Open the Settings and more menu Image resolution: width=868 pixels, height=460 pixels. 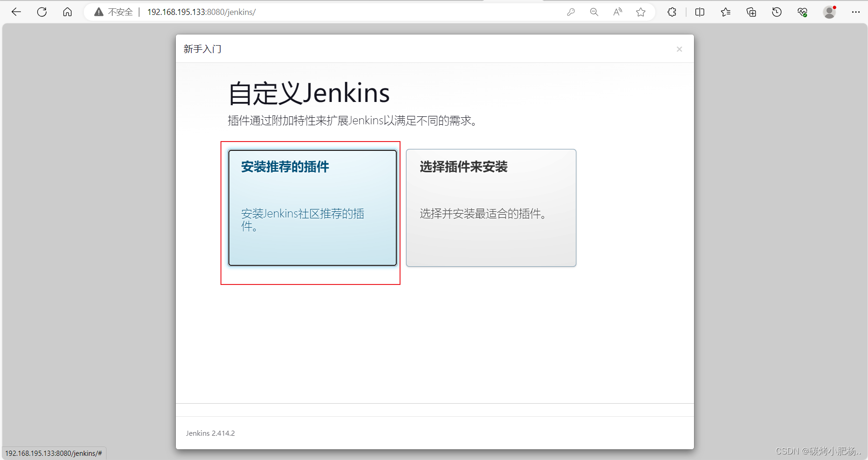tap(857, 12)
